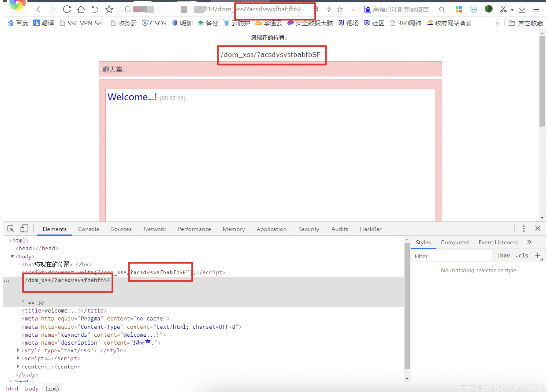
Task: Go back with the browser back arrow
Action: (39, 10)
